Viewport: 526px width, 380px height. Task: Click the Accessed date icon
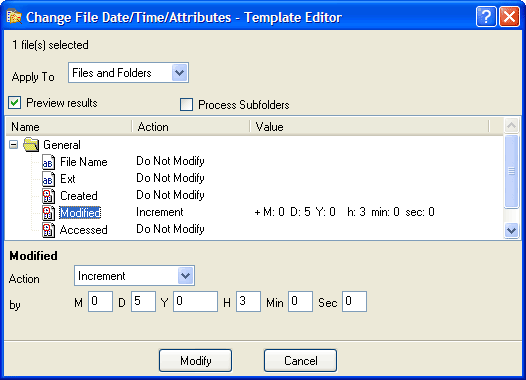pyautogui.click(x=48, y=230)
